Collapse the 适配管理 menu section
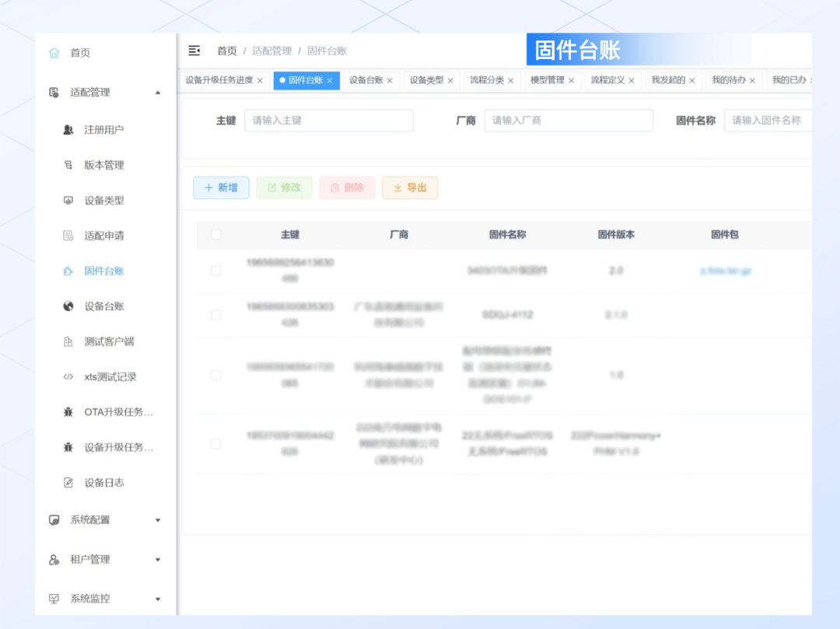The image size is (840, 629). pyautogui.click(x=158, y=93)
